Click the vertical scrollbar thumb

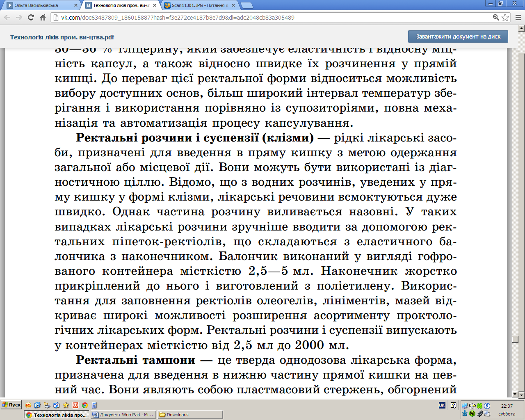(515, 339)
